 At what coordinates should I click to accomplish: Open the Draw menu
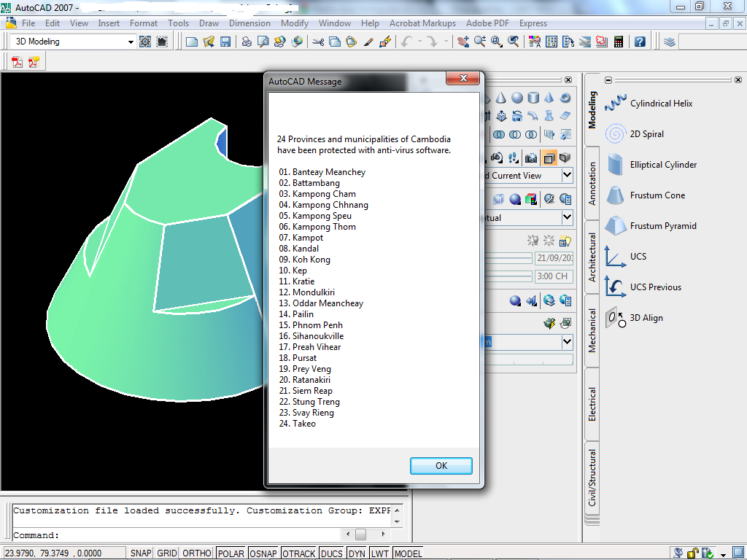coord(209,23)
